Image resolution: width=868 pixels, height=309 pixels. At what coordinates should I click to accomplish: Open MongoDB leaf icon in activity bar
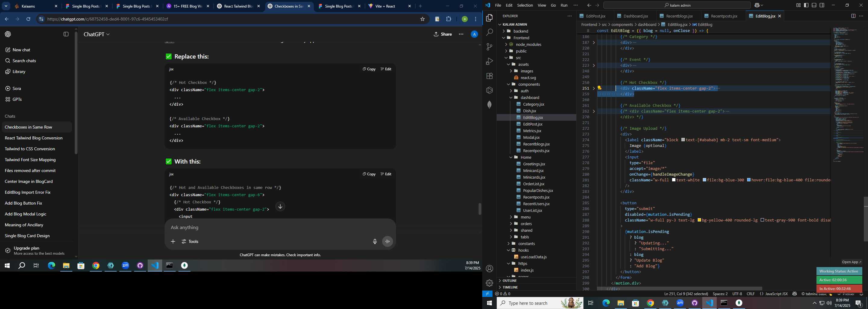pyautogui.click(x=489, y=105)
